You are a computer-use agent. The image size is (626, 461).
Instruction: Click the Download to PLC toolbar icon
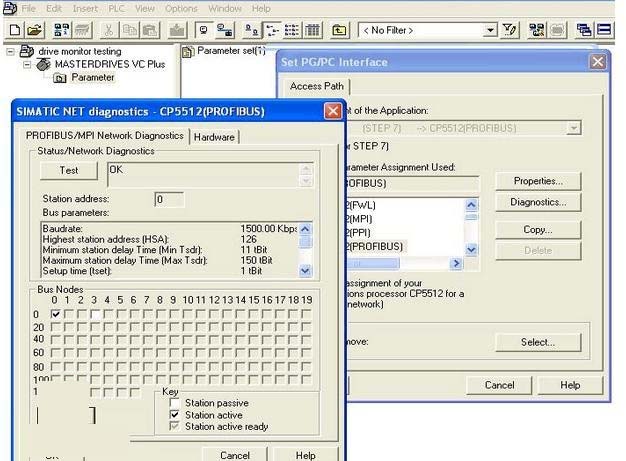(177, 30)
